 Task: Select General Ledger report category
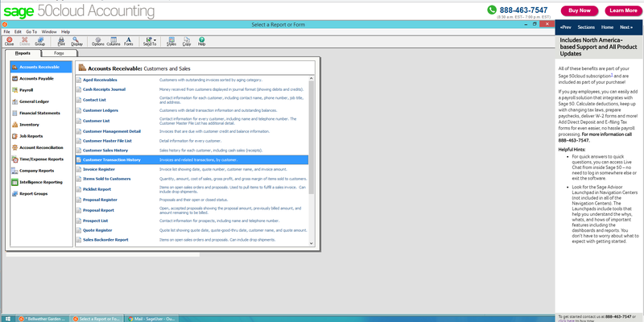(41, 101)
